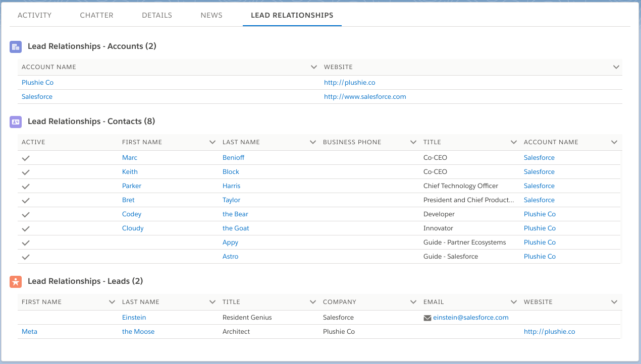Click the Accounts building icon

pos(16,47)
